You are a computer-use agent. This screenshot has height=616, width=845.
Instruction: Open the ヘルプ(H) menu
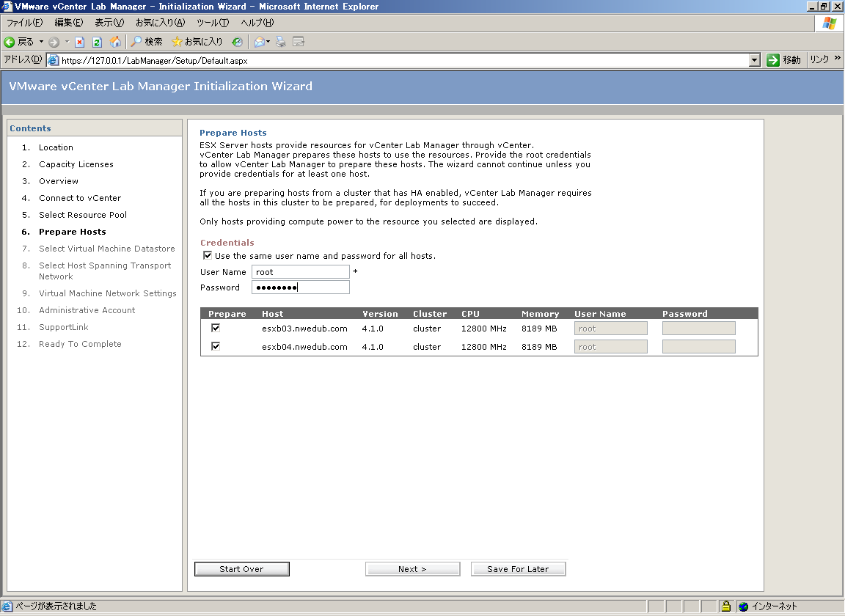(257, 23)
